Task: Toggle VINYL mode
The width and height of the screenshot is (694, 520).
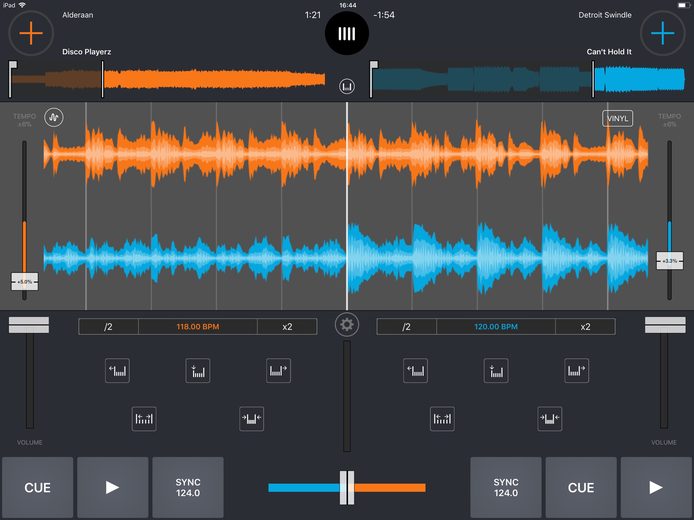Action: point(617,118)
